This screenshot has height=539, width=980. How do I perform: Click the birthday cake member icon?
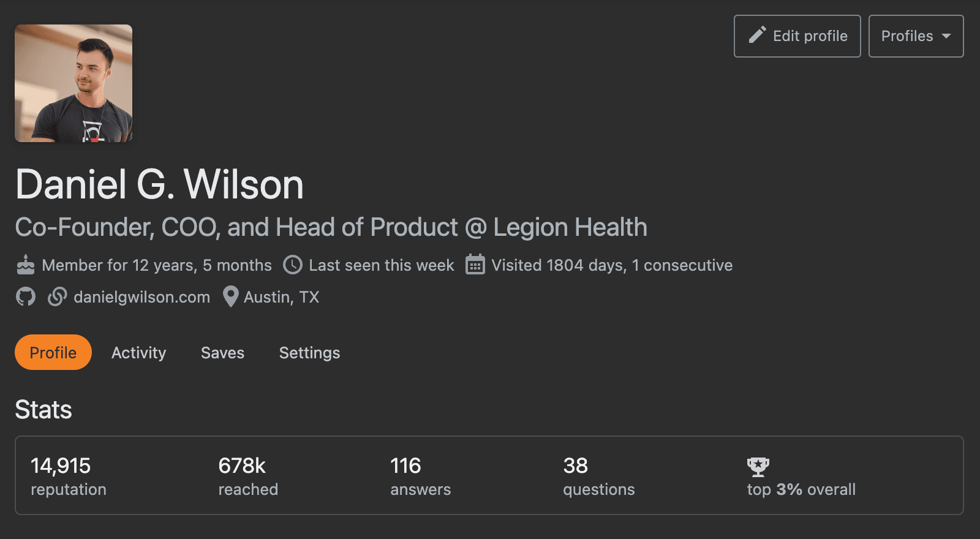[x=26, y=265]
